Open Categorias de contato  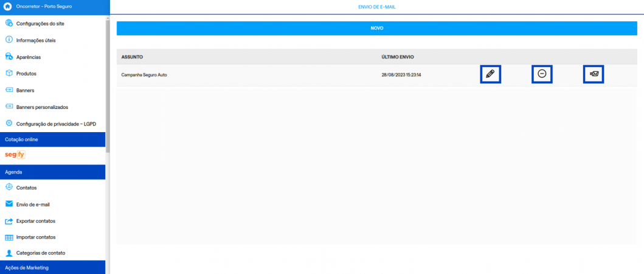[x=41, y=253]
